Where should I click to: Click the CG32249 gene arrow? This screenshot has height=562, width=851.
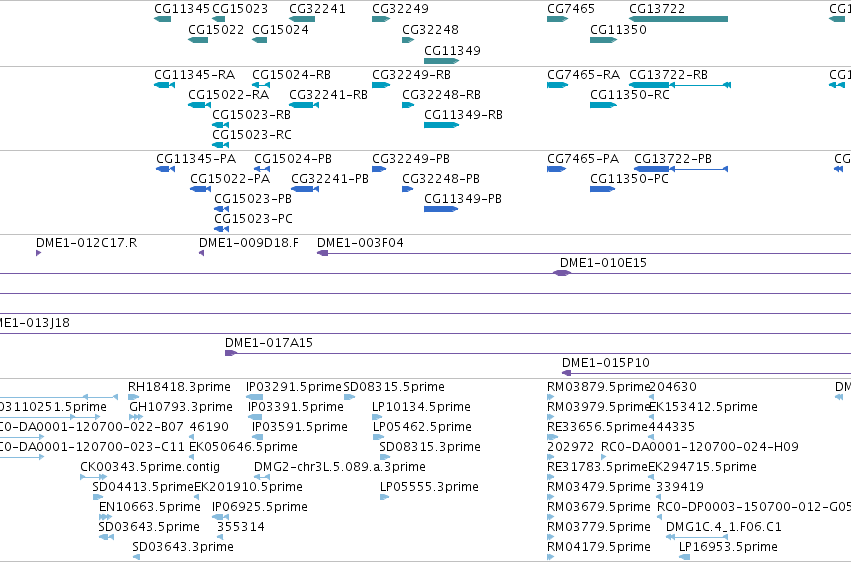click(x=380, y=19)
